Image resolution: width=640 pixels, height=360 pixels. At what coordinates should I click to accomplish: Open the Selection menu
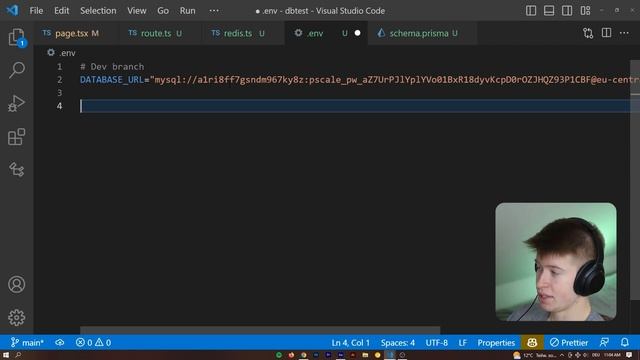pyautogui.click(x=98, y=11)
